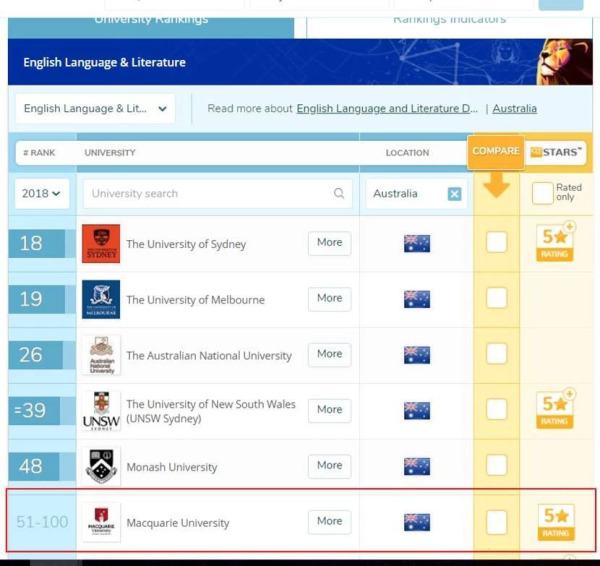This screenshot has width=600, height=566.
Task: Open the Monash University crest logo
Action: (x=101, y=466)
